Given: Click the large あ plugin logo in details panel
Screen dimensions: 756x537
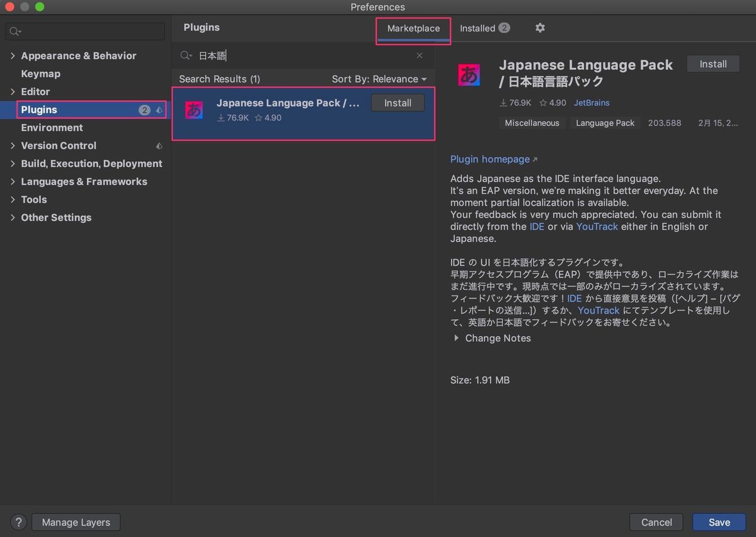Looking at the screenshot, I should pos(469,74).
